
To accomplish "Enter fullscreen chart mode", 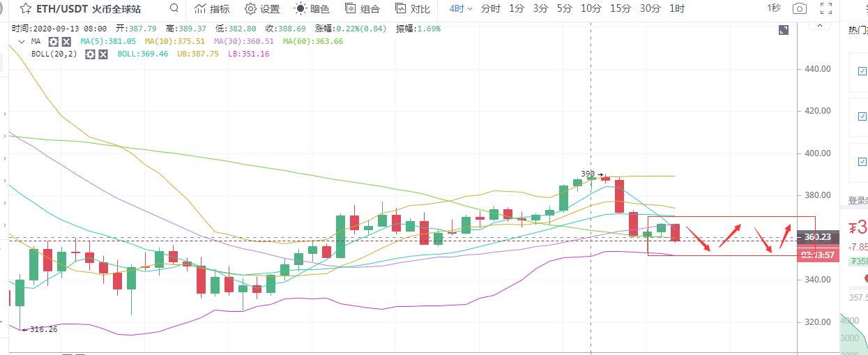I will (826, 9).
